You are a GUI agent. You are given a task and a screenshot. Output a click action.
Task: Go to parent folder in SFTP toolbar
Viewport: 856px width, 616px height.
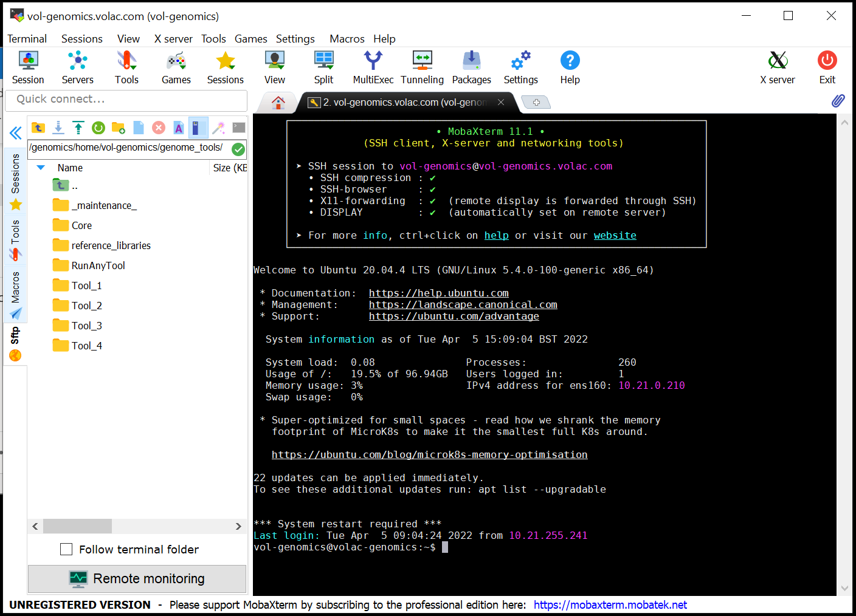(x=38, y=128)
